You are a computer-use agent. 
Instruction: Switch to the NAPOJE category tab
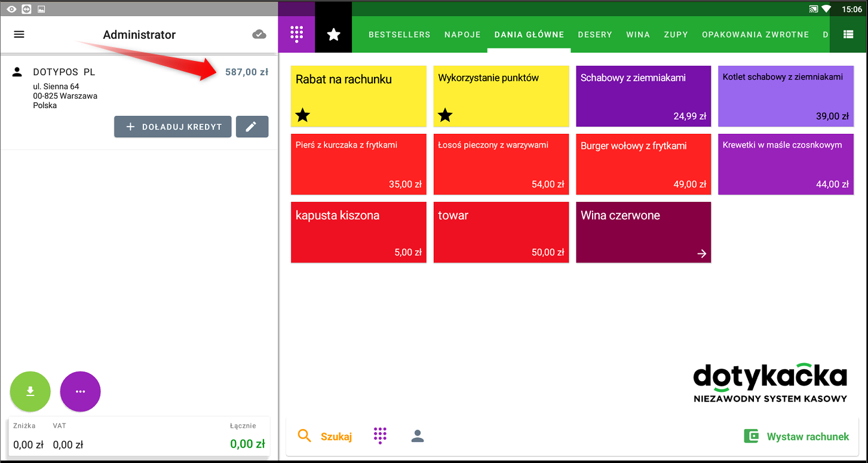[462, 35]
